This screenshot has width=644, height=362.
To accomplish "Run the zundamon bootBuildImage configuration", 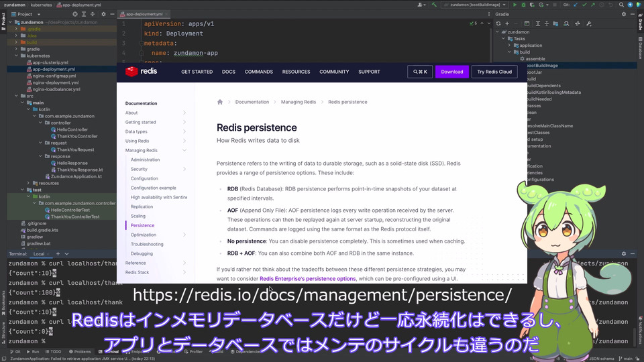I will pos(515,5).
